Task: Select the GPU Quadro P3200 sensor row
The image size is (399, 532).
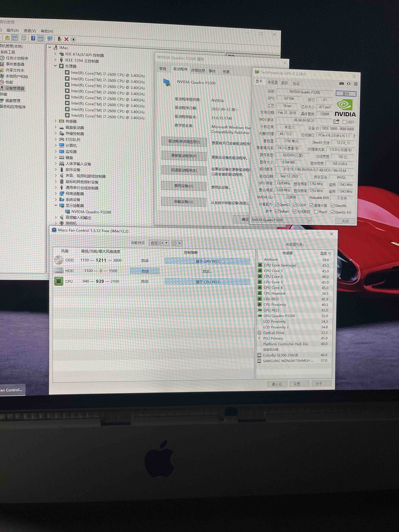Action: pos(294,316)
